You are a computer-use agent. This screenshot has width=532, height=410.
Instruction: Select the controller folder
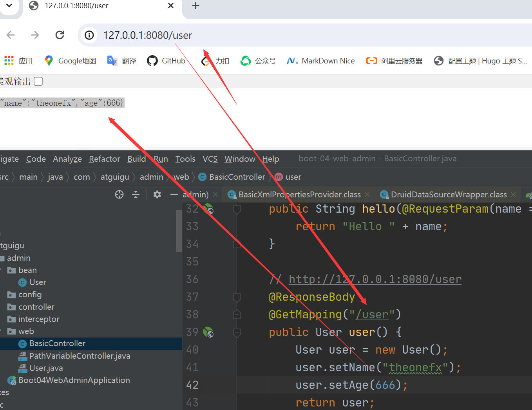[31, 307]
